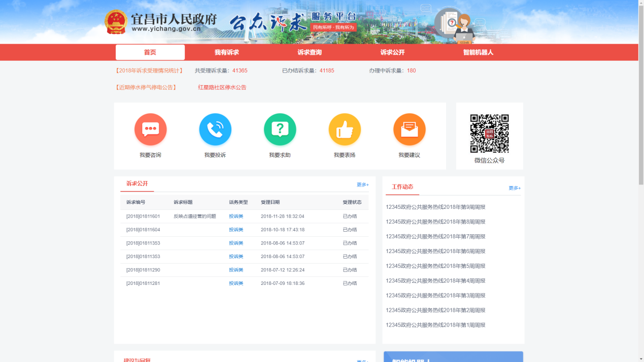Click the 我要表扬 thumbs-up icon
The height and width of the screenshot is (362, 644).
point(345,129)
